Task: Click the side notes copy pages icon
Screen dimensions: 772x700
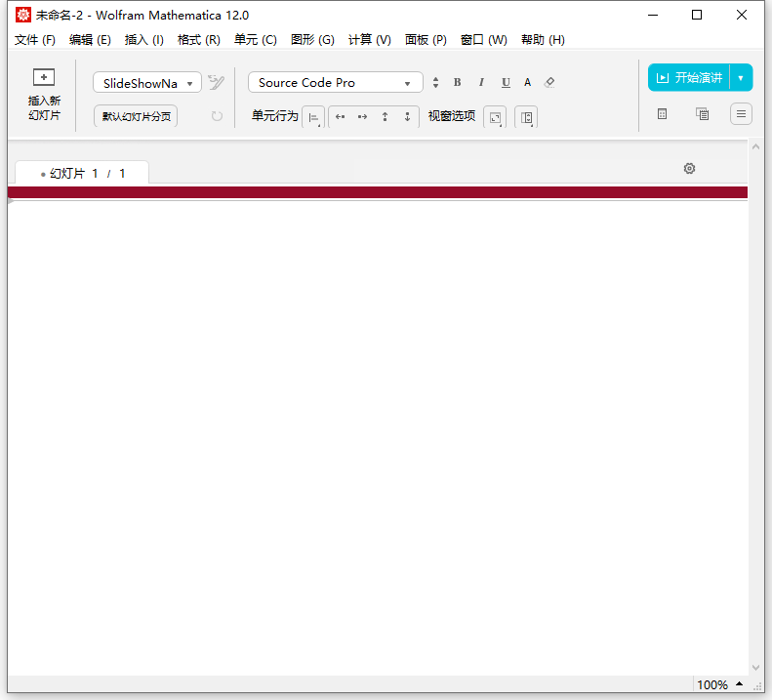Action: [702, 114]
